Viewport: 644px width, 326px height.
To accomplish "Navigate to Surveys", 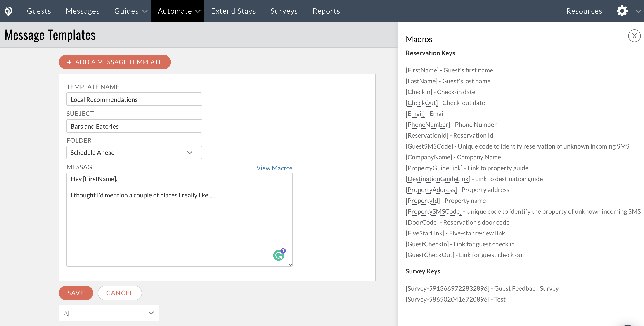I will (x=284, y=11).
